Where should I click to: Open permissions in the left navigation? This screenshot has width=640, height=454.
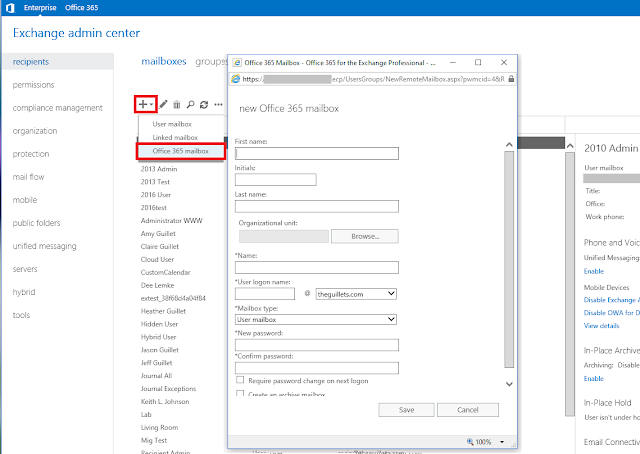point(33,85)
